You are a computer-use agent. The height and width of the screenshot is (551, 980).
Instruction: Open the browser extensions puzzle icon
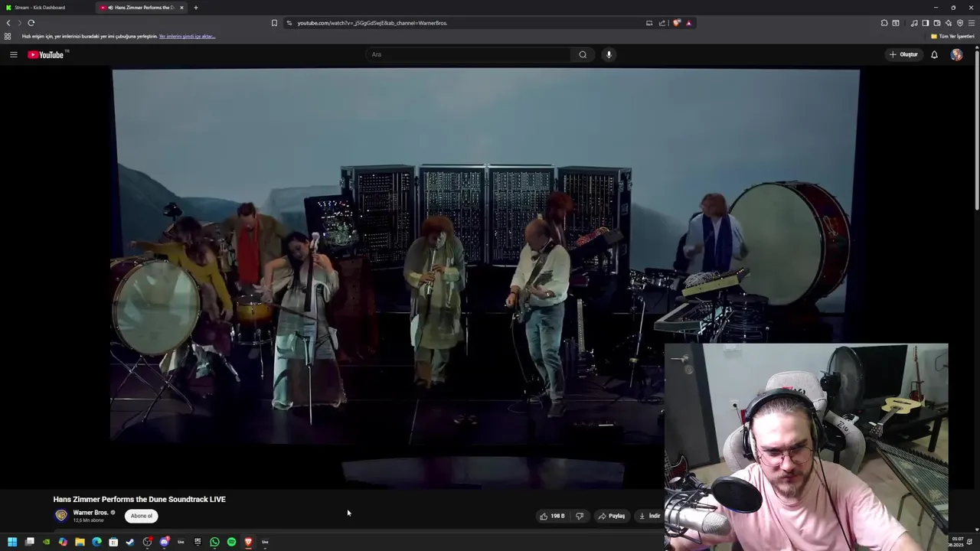coord(884,23)
